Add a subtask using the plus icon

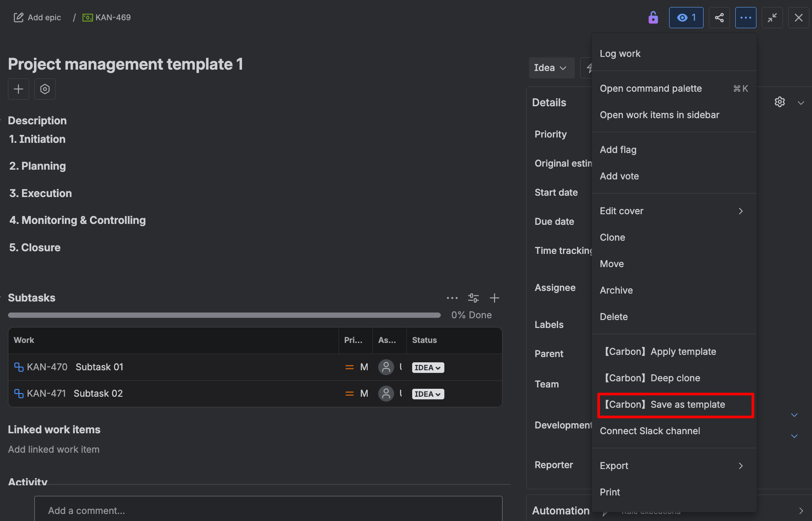[495, 298]
